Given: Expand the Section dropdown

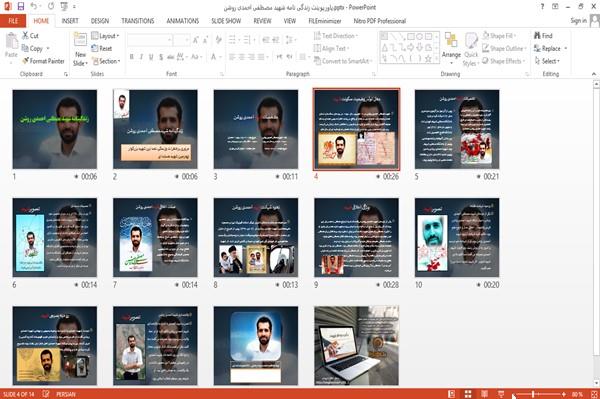Looking at the screenshot, I should [x=106, y=61].
